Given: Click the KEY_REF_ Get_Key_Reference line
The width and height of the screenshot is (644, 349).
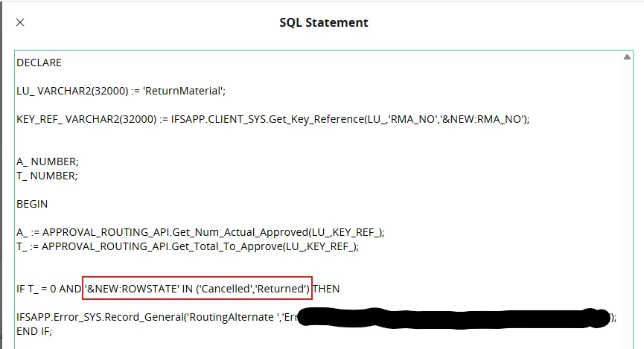Looking at the screenshot, I should tap(273, 120).
